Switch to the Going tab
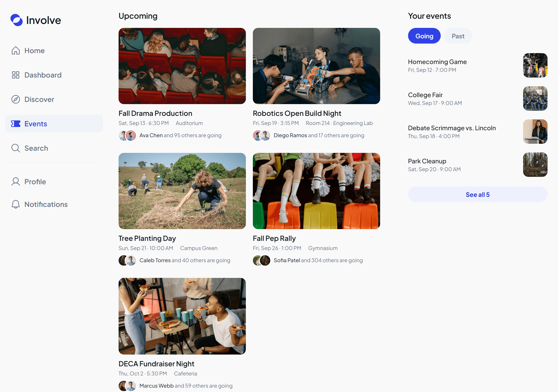 coord(424,36)
